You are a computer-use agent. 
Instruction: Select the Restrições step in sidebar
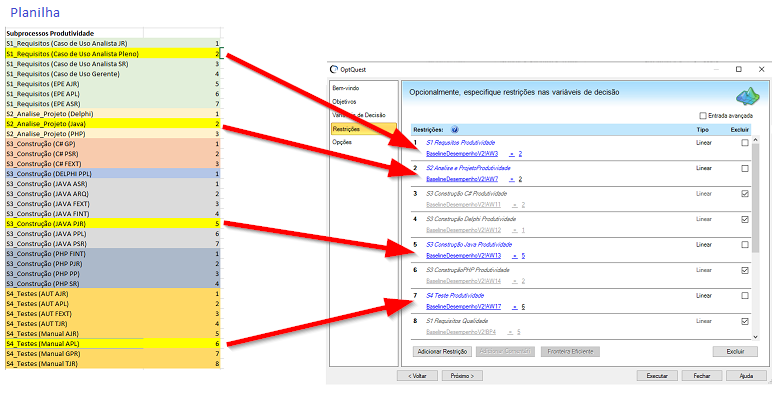click(x=364, y=129)
